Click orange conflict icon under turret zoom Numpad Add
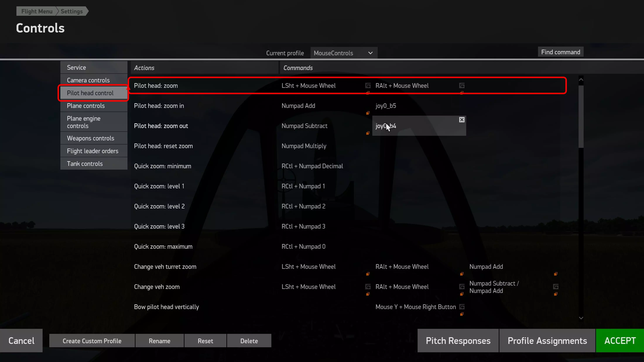 coord(556,274)
